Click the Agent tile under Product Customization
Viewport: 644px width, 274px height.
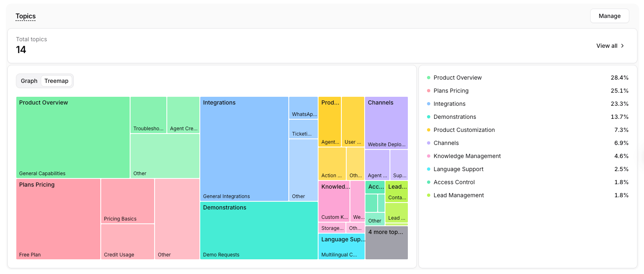click(330, 122)
